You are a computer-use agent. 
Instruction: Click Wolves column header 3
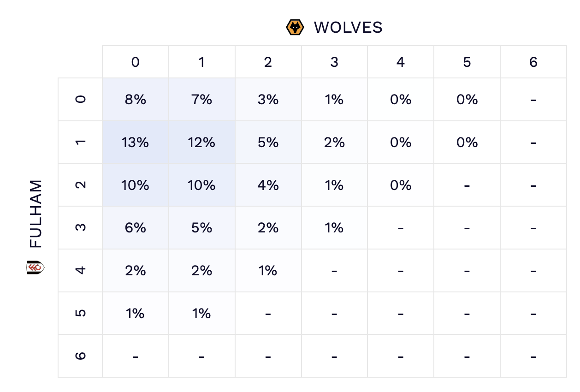(335, 62)
